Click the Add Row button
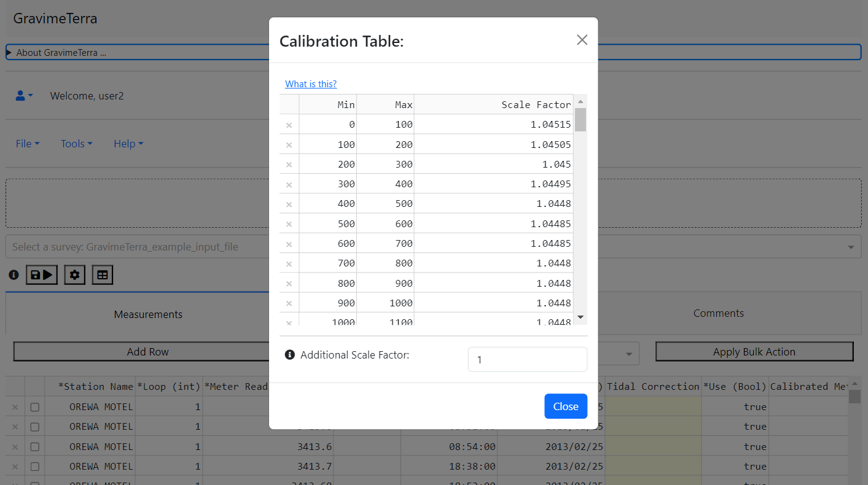This screenshot has height=485, width=868. point(147,352)
